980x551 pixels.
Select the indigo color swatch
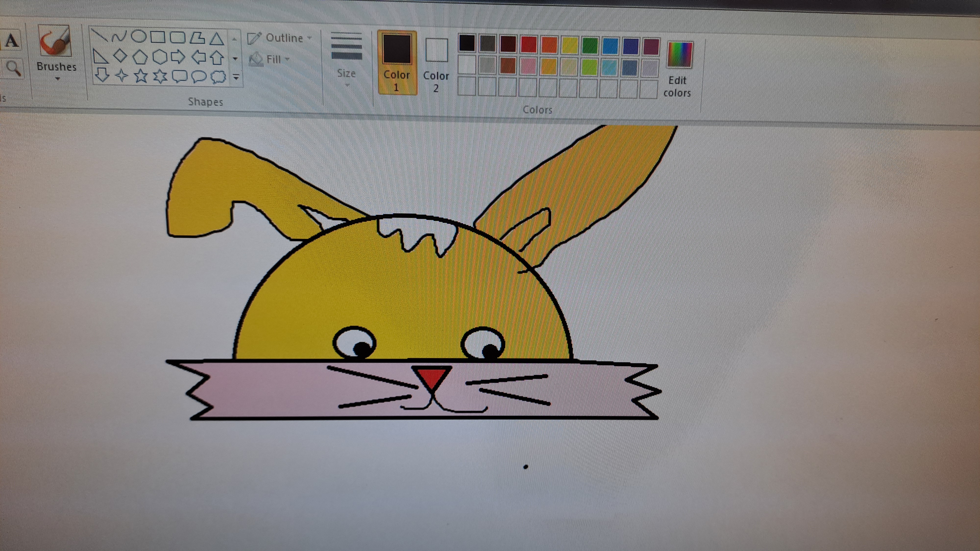[630, 47]
